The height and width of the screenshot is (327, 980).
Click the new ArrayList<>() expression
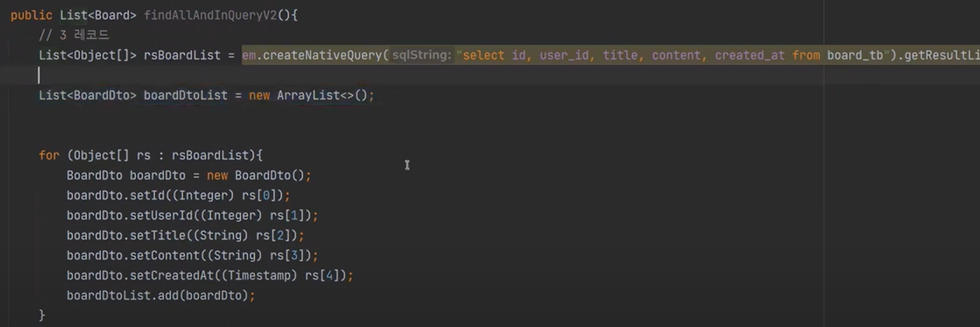pyautogui.click(x=308, y=95)
